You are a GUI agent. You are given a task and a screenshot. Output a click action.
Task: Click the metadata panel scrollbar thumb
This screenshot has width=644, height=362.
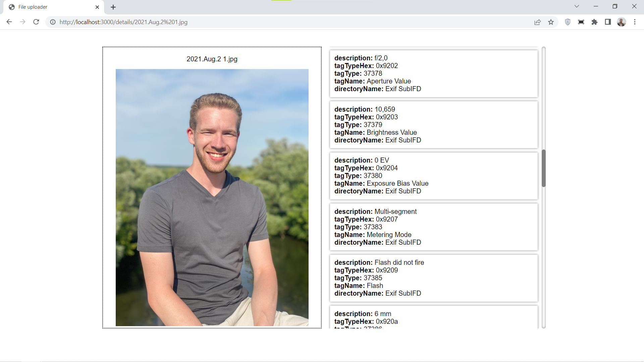click(543, 168)
